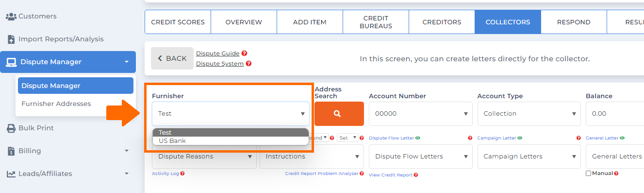Image resolution: width=644 pixels, height=193 pixels.
Task: Switch to the Overview tab
Action: click(x=244, y=22)
